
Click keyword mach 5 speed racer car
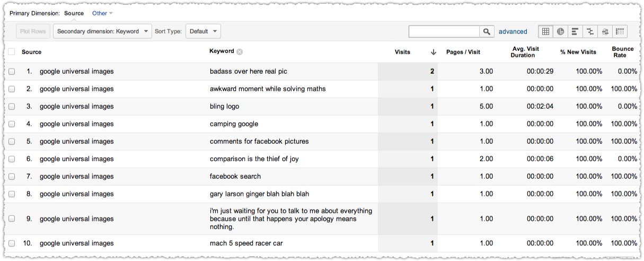[x=246, y=243]
